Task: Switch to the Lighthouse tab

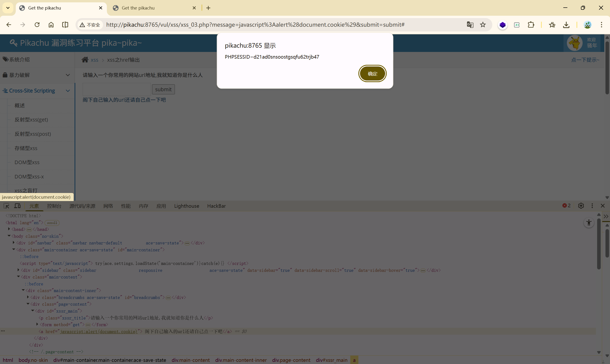Action: 186,206
